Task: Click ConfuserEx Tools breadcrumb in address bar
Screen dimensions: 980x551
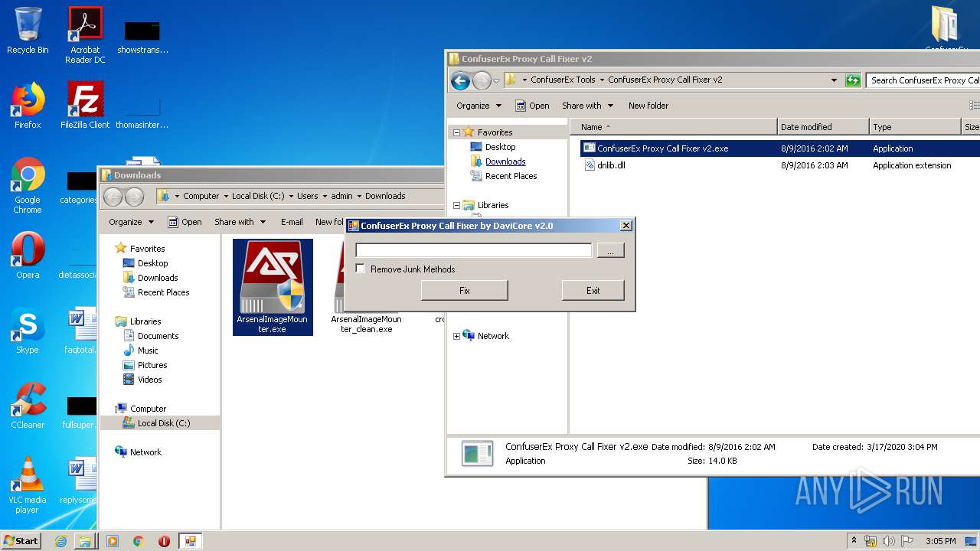Action: (563, 80)
